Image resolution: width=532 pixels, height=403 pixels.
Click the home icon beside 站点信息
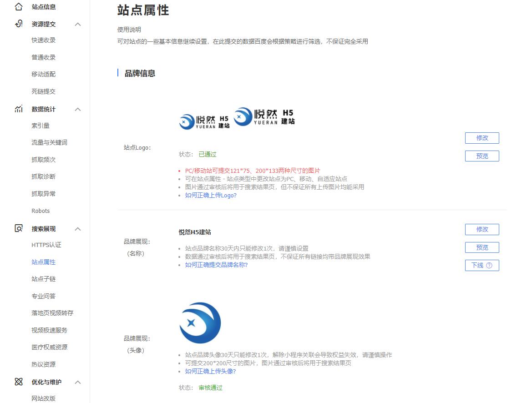point(19,6)
